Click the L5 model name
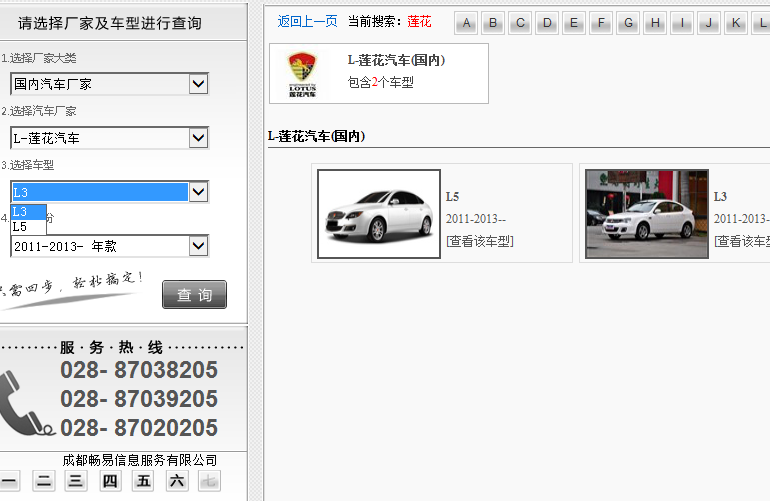This screenshot has width=770, height=501. (x=452, y=197)
